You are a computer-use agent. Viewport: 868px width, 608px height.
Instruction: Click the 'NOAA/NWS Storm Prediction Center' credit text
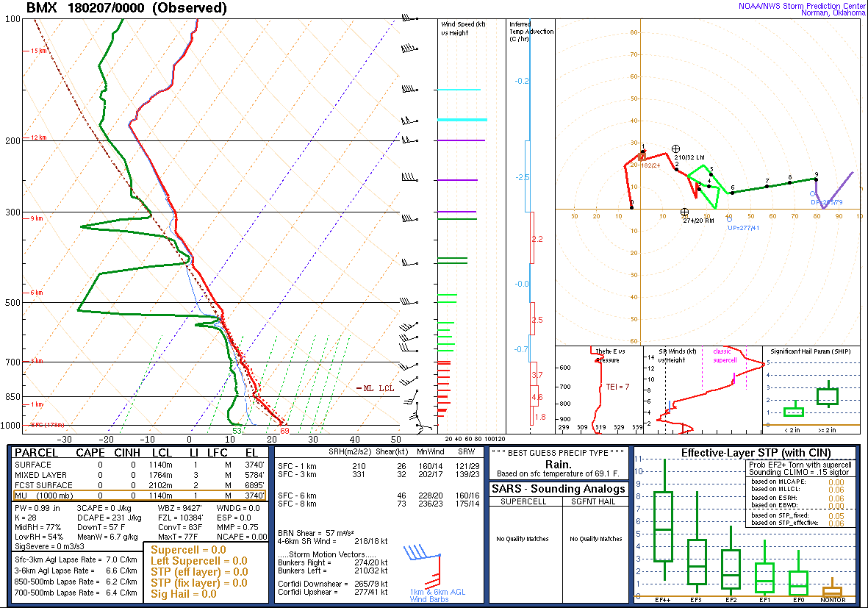pos(802,6)
